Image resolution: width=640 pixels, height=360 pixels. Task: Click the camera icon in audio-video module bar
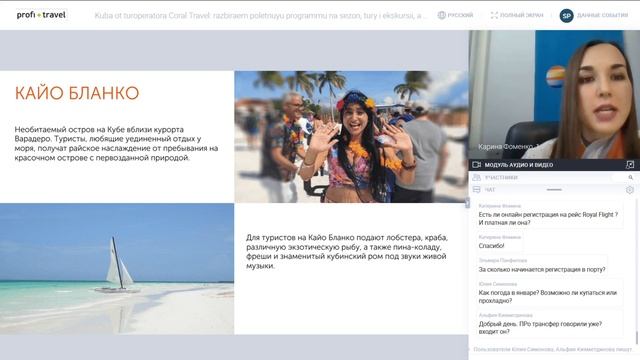click(x=476, y=164)
